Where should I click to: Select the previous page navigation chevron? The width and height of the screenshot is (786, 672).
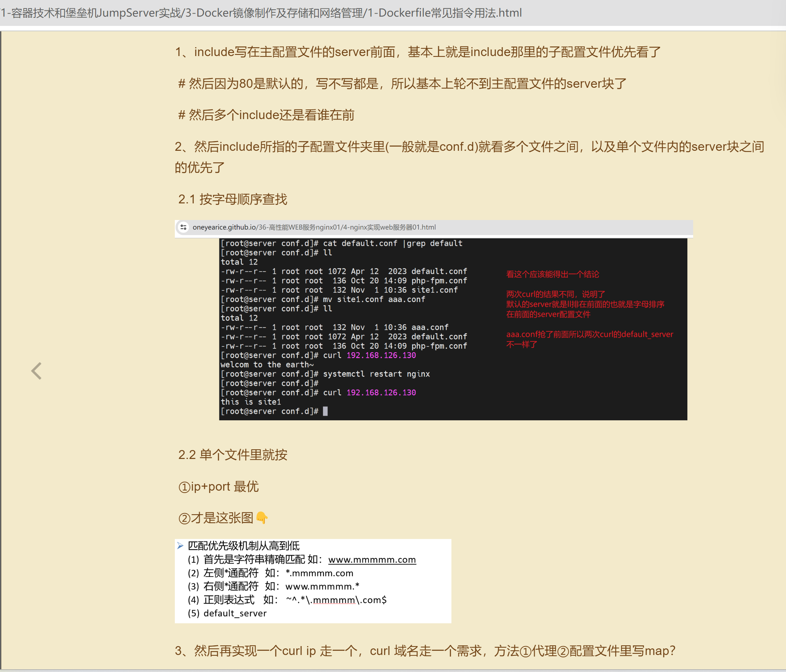[x=36, y=371]
